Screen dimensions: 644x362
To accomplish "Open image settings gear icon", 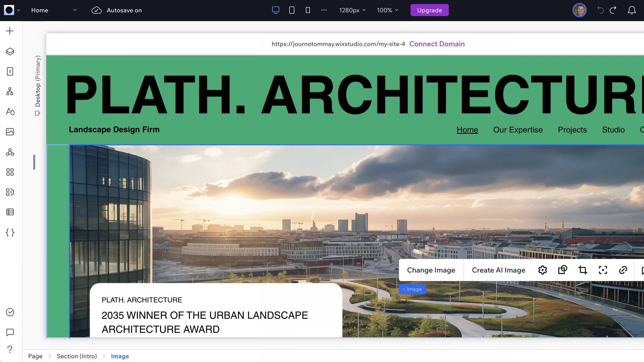I will pos(542,270).
